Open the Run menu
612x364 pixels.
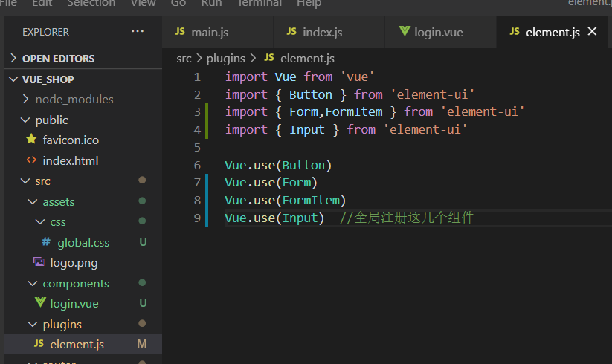point(211,3)
